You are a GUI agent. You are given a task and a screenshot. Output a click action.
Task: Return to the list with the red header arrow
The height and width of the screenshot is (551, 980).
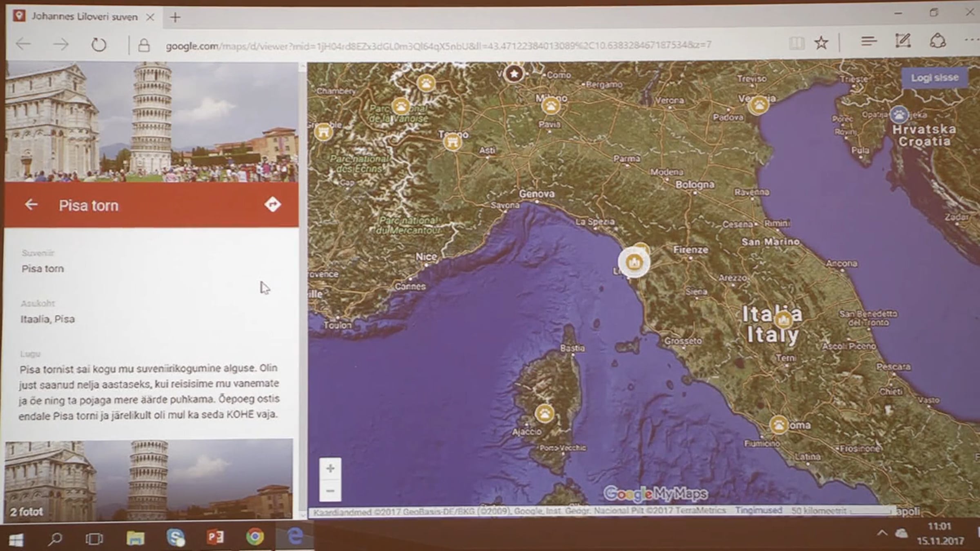pyautogui.click(x=31, y=204)
